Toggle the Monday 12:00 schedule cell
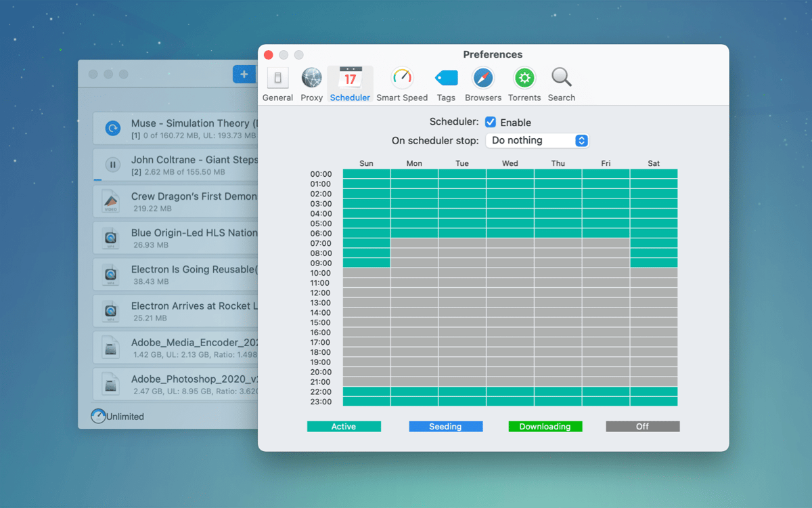The image size is (812, 508). (414, 293)
